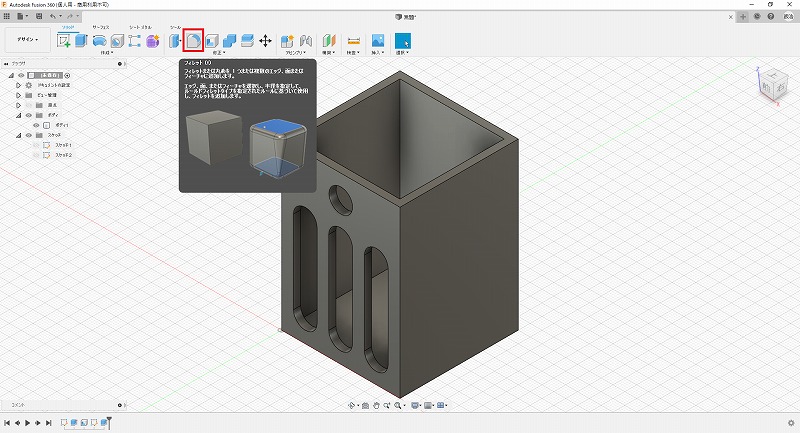Screen dimensions: 800x433
Task: Hide the スケッチ folder using its eye
Action: point(28,135)
